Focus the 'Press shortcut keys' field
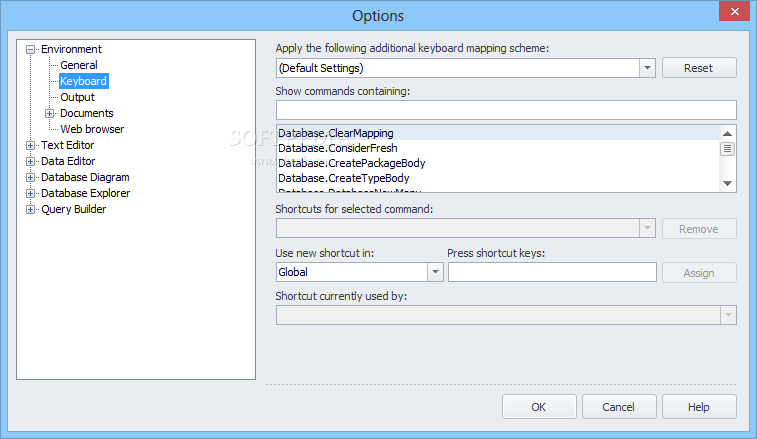Viewport: 757px width, 439px height. coord(552,272)
